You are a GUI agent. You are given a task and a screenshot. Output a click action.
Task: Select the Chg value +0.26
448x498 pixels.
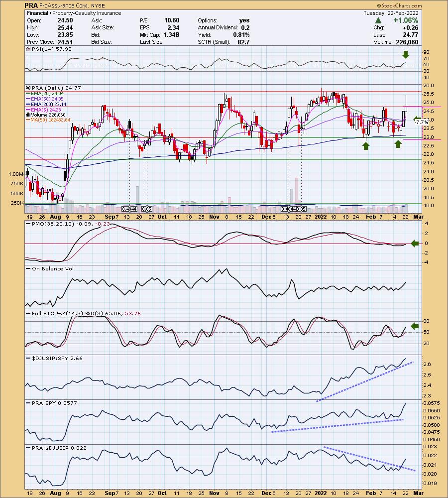411,27
